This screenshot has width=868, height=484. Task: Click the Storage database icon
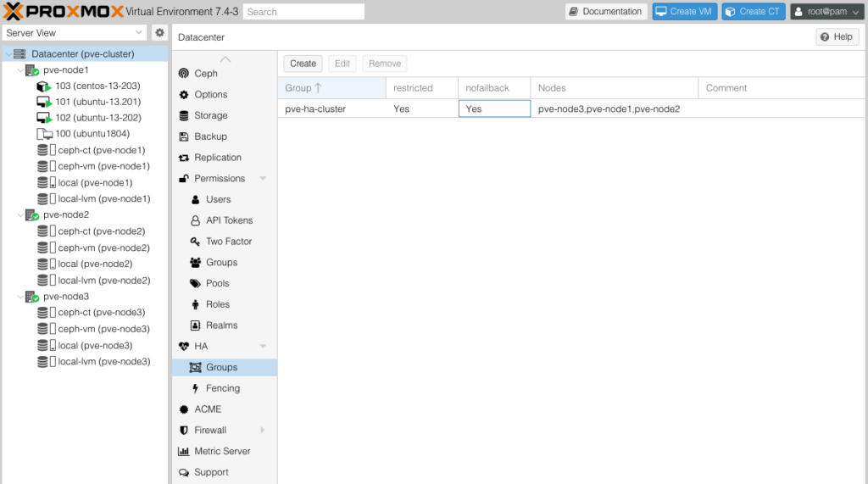[184, 116]
